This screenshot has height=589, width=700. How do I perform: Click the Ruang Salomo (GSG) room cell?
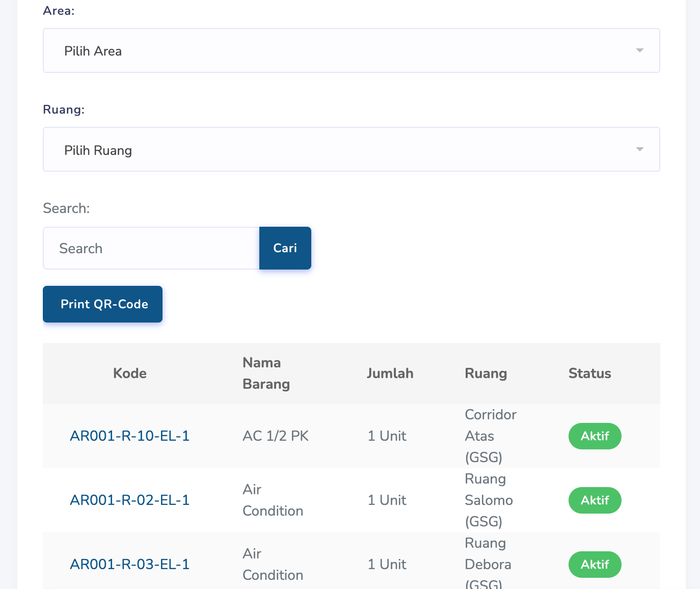(x=488, y=500)
